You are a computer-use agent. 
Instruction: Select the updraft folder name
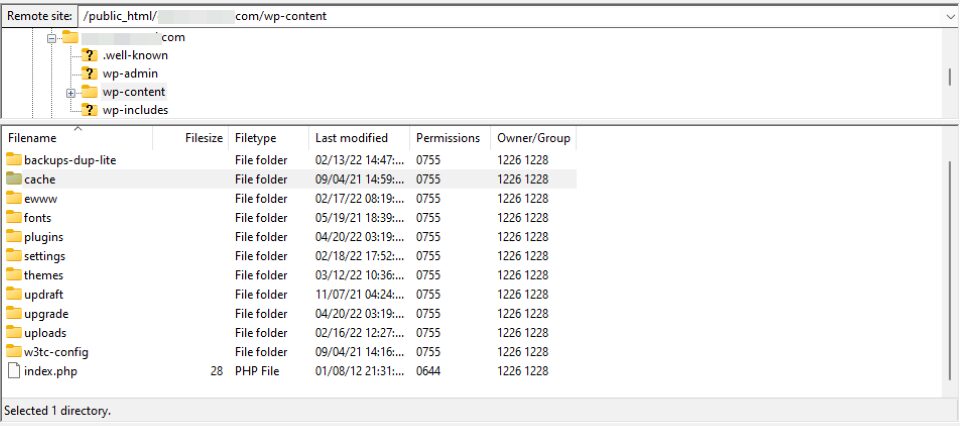point(43,294)
